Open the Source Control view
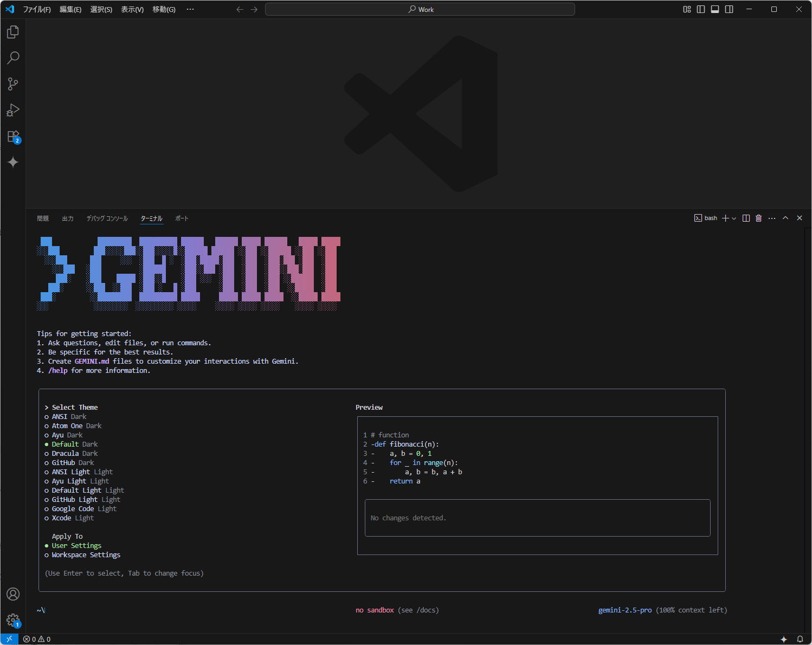This screenshot has height=645, width=812. (13, 84)
